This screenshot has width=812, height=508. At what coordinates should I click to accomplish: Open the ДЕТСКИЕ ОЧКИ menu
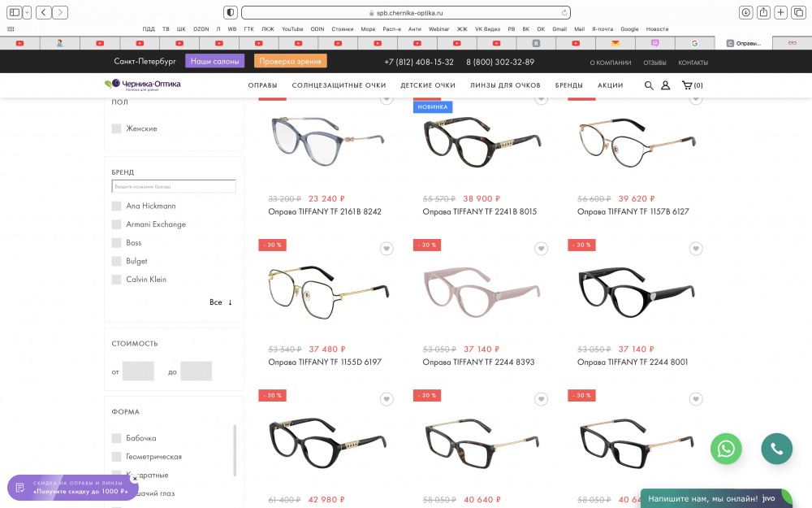(x=428, y=85)
